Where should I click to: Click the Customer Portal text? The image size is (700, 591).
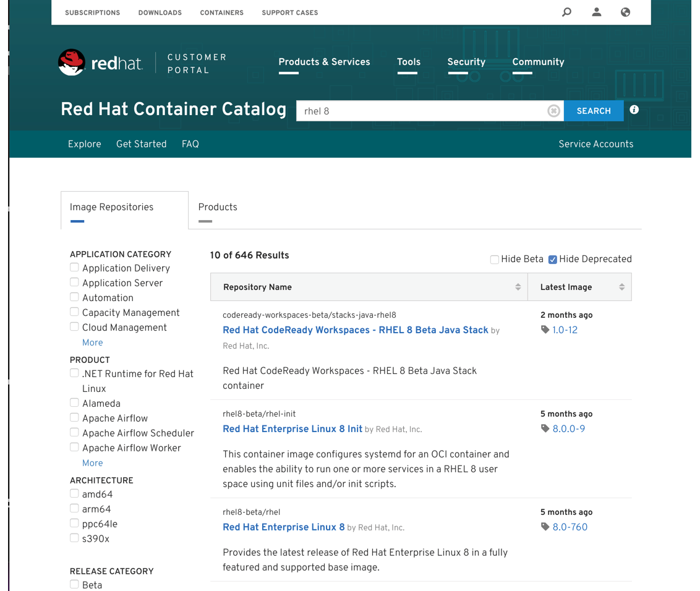click(197, 64)
